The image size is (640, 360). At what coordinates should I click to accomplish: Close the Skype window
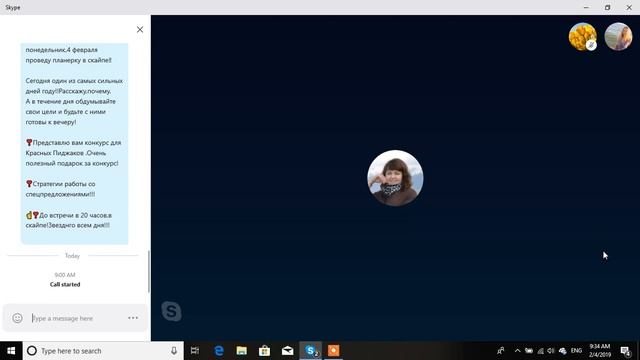coord(629,7)
